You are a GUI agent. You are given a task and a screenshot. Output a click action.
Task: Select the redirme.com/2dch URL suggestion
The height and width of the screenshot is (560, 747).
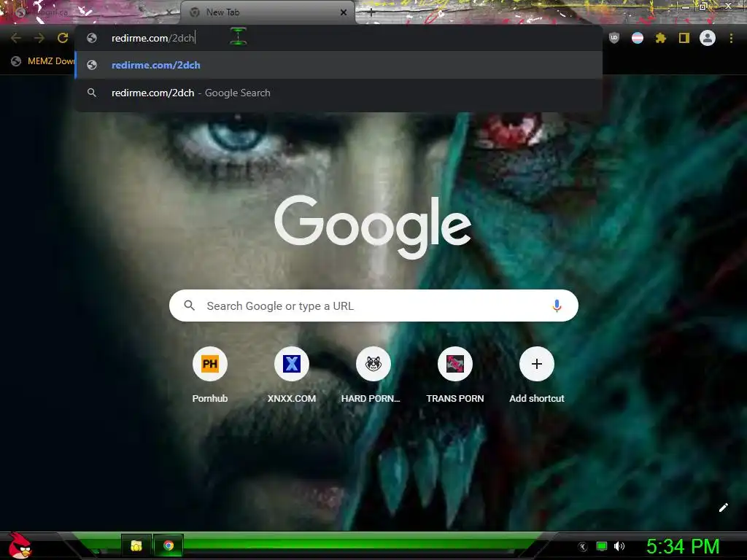coord(338,65)
